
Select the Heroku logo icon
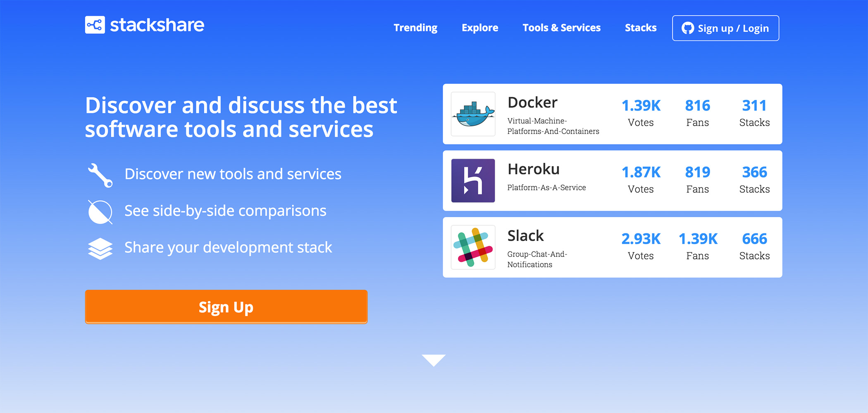coord(473,180)
